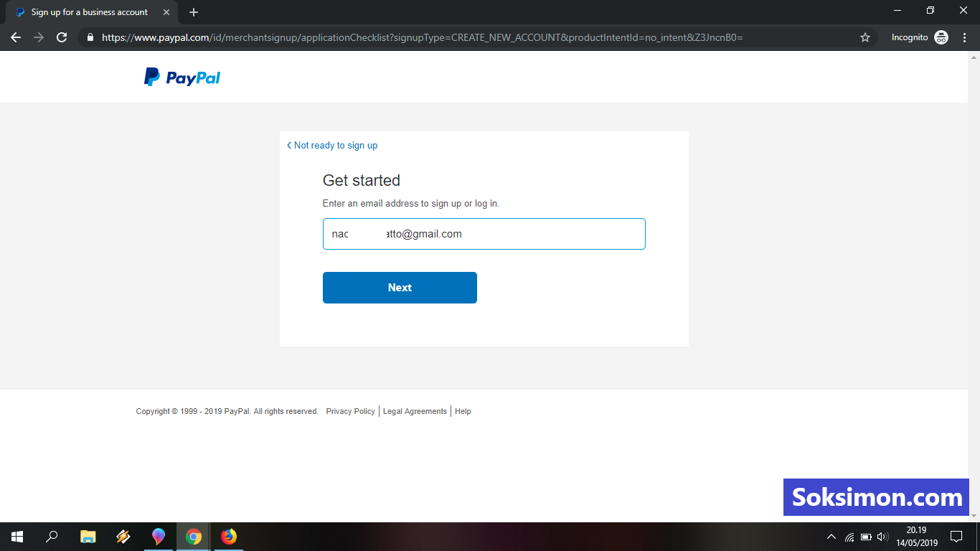
Task: Click the page vertical scrollbar
Action: 974,286
